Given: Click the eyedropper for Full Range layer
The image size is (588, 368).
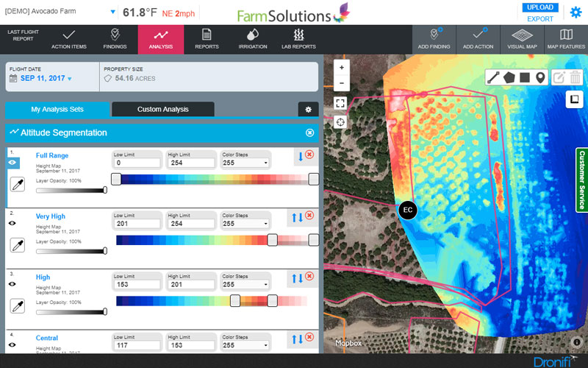Looking at the screenshot, I should [x=18, y=184].
